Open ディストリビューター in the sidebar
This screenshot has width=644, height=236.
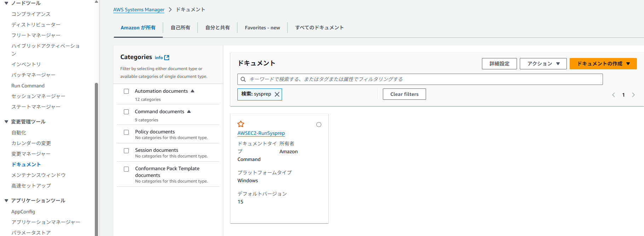click(x=36, y=25)
